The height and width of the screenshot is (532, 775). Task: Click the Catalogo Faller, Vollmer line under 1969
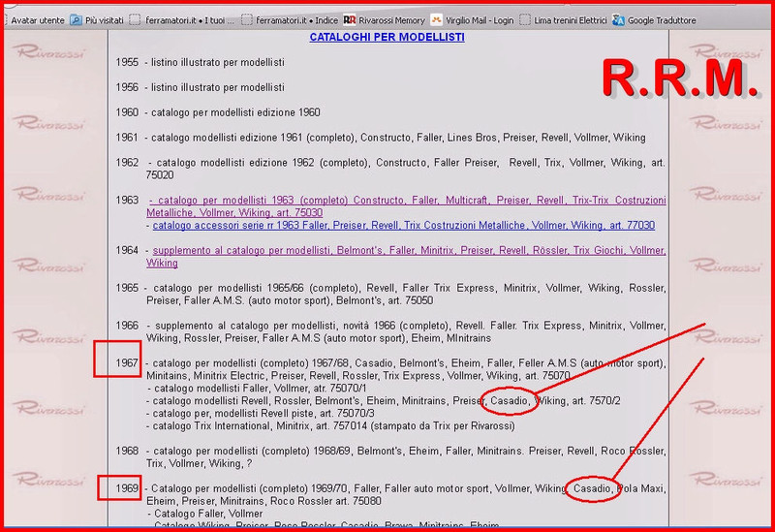(204, 514)
